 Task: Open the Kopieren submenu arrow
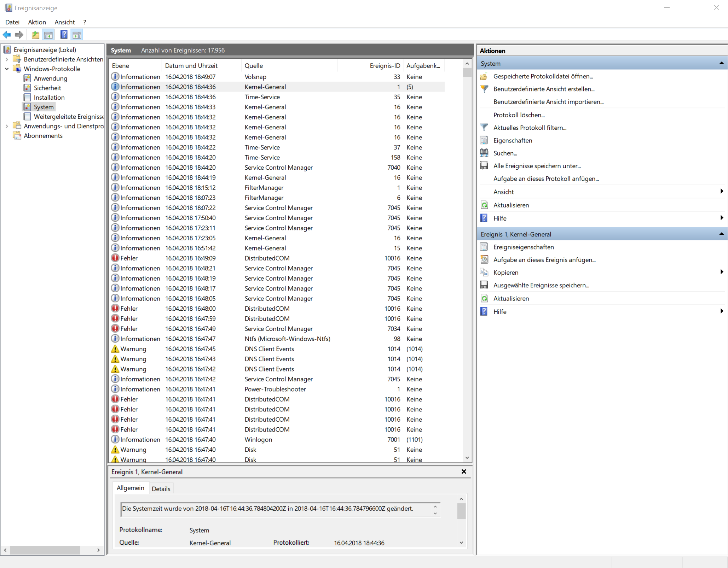coord(722,272)
